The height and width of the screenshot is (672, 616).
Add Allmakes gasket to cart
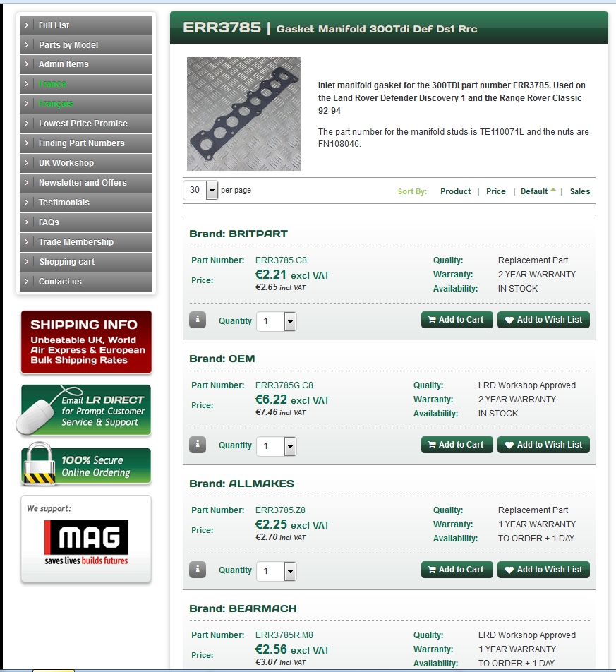457,570
